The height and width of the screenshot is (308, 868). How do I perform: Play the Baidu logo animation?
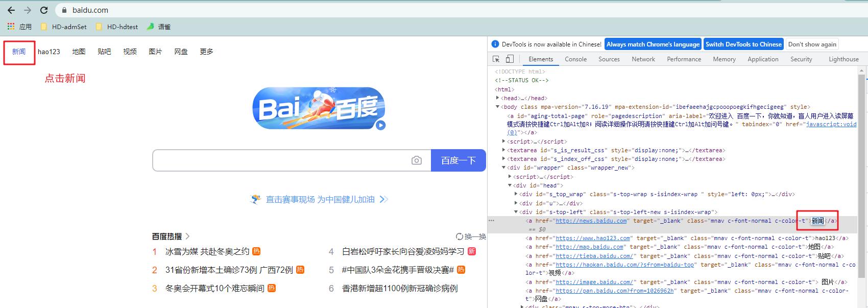[x=380, y=125]
